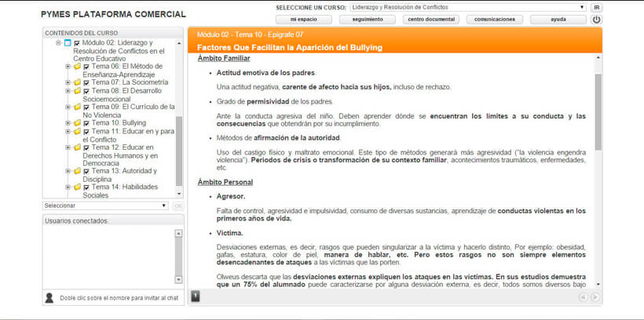The image size is (644, 320).
Task: Click connected users list scroll up arrow
Action: point(178,234)
